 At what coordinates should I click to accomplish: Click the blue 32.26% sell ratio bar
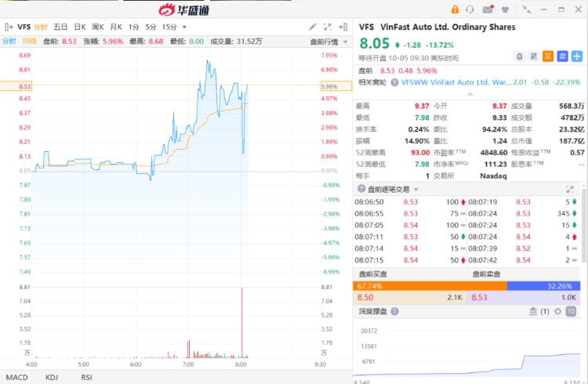pos(543,286)
